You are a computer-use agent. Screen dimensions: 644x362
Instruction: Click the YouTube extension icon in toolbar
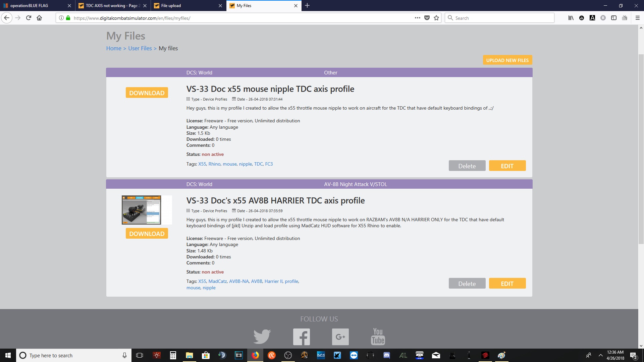point(582,18)
